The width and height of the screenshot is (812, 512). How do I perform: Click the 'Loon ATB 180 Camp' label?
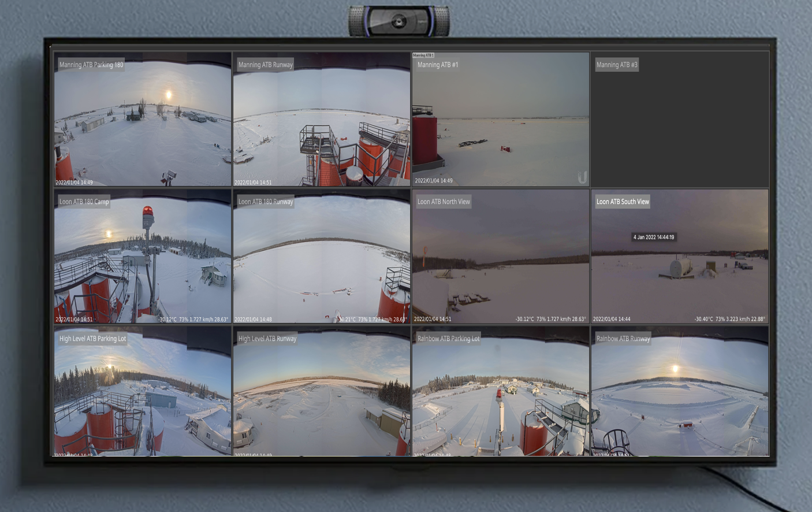click(x=84, y=202)
